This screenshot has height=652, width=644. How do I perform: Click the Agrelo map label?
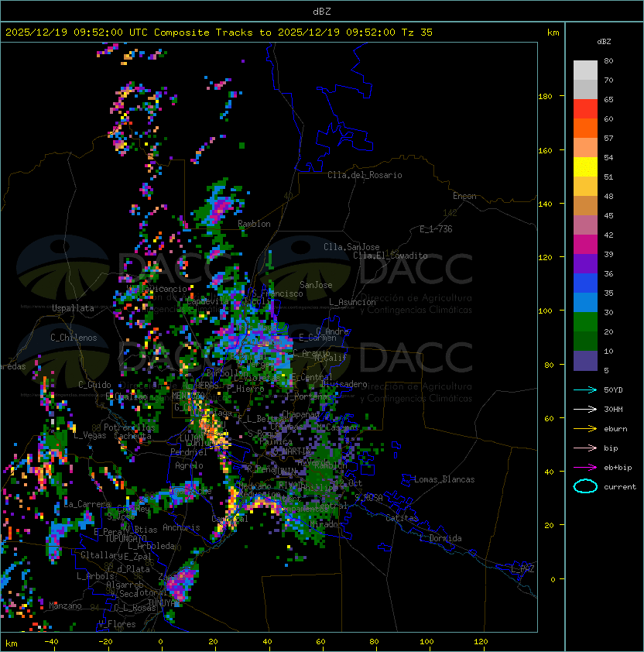(189, 465)
